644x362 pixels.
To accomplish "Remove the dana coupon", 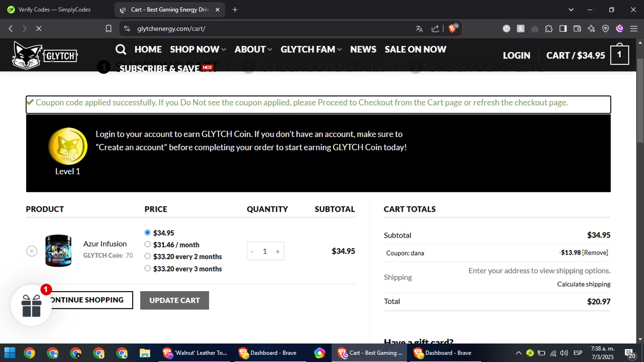I will pyautogui.click(x=595, y=252).
